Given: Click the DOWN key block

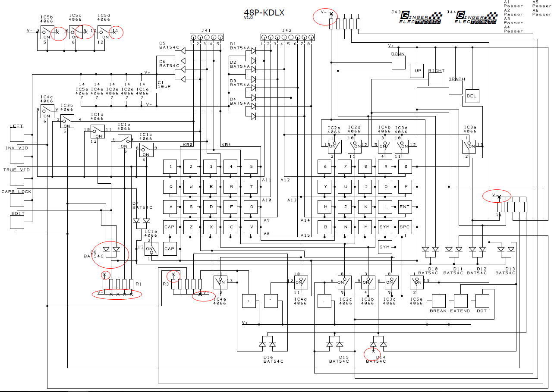Looking at the screenshot, I should pos(398,62).
